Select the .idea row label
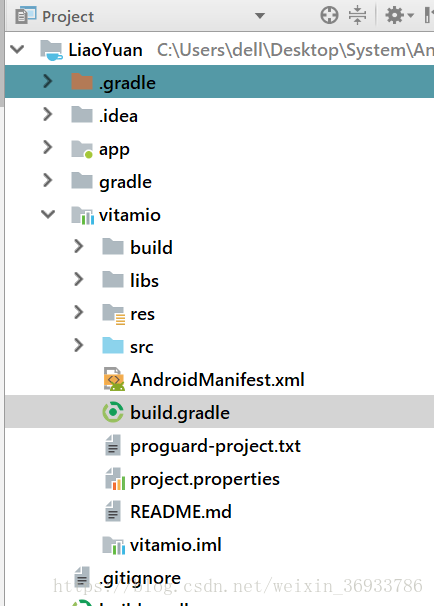 point(118,116)
